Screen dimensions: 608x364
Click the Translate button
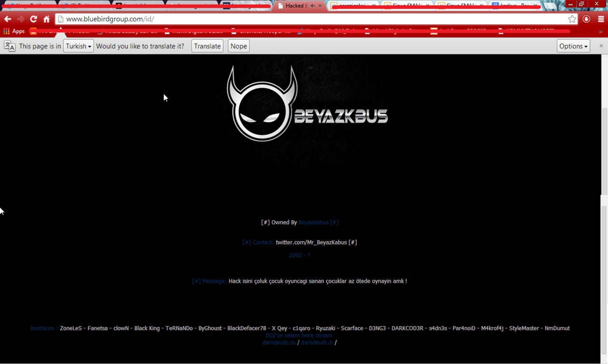207,46
